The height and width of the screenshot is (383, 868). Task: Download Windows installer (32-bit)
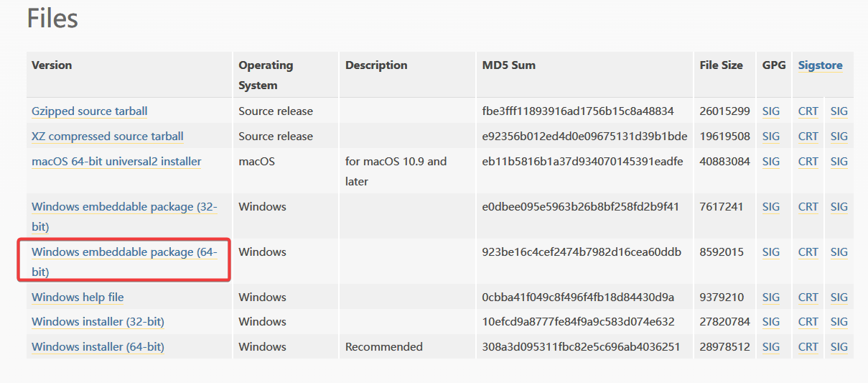[98, 322]
